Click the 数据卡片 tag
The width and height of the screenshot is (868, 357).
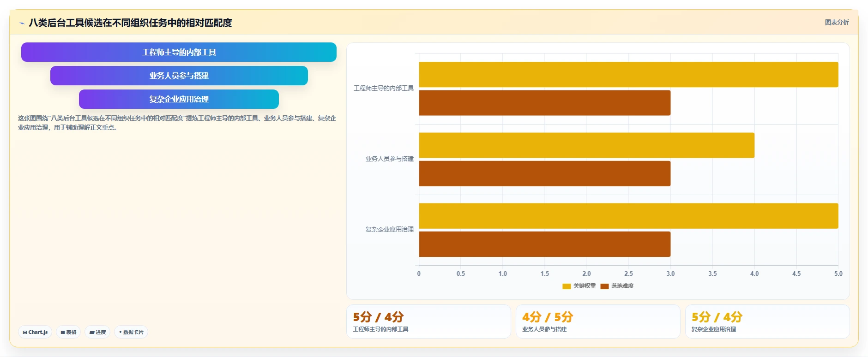pyautogui.click(x=131, y=332)
